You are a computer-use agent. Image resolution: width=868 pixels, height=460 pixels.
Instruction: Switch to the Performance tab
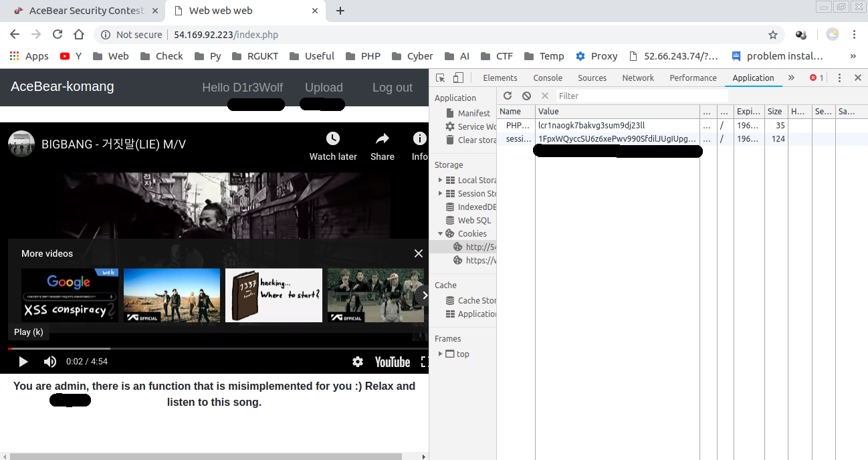click(693, 78)
